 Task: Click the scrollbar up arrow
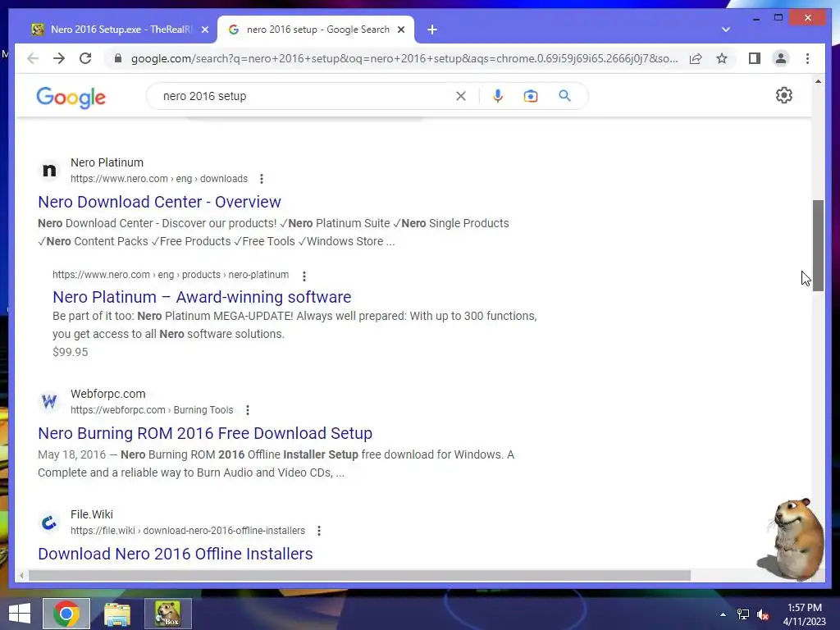click(818, 81)
